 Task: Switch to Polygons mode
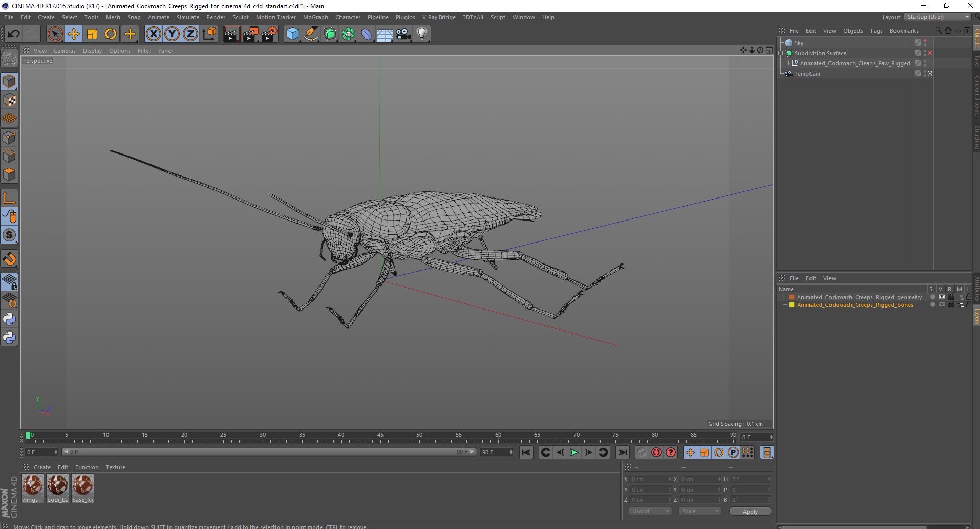(x=9, y=174)
